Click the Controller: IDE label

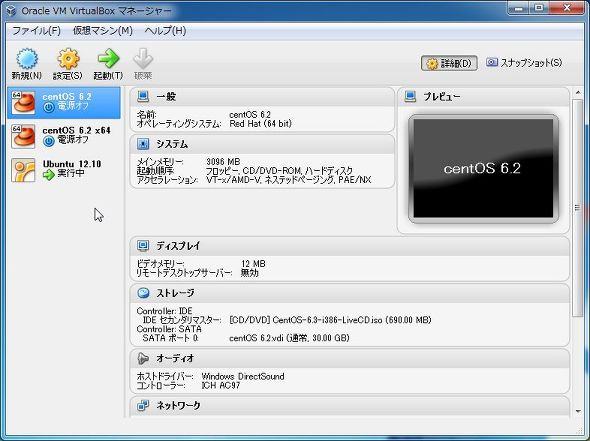tap(164, 311)
